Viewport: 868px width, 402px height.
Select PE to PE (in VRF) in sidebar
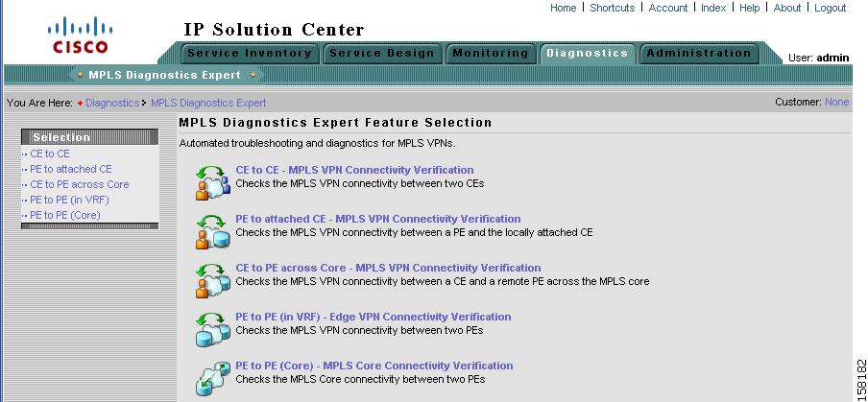(x=69, y=201)
